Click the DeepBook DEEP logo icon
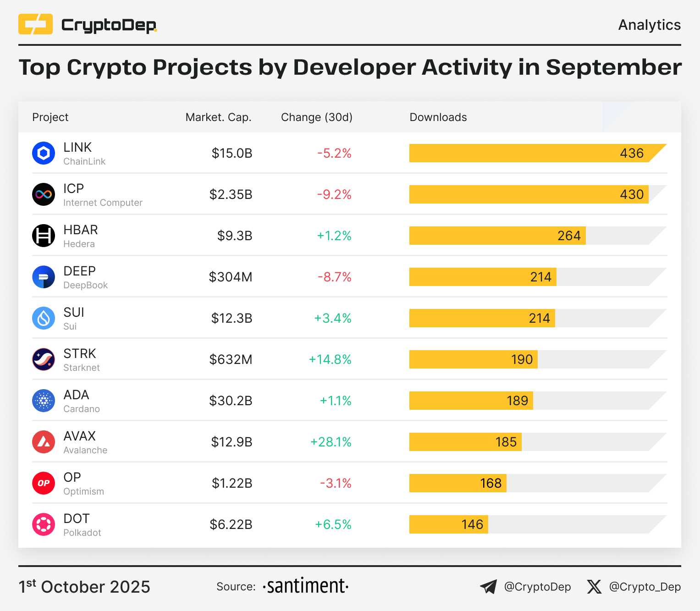The width and height of the screenshot is (700, 611). click(x=44, y=277)
